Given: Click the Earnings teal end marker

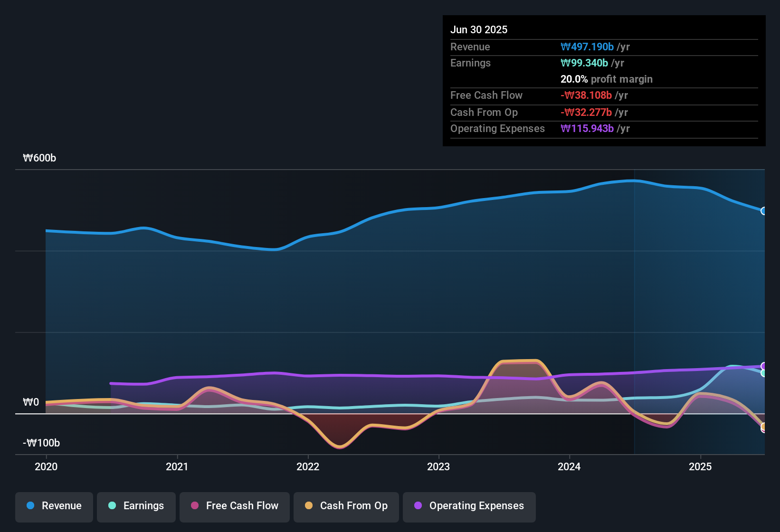Looking at the screenshot, I should [764, 373].
